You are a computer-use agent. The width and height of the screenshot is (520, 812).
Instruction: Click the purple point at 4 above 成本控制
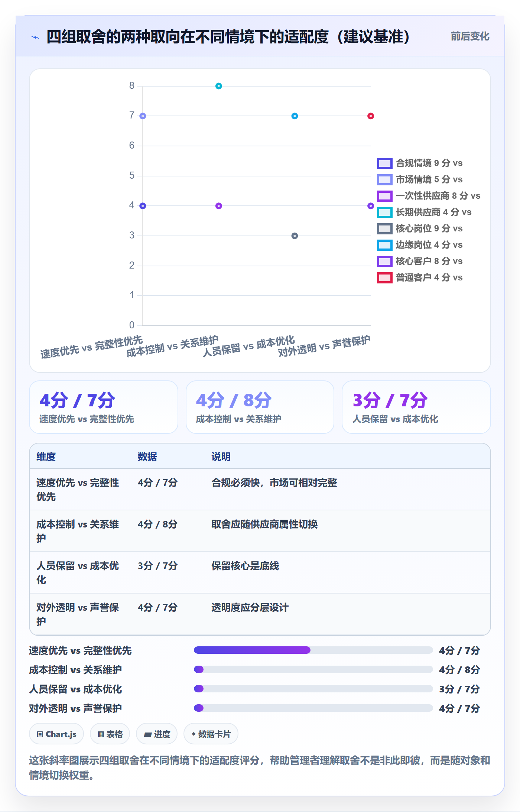pyautogui.click(x=219, y=206)
